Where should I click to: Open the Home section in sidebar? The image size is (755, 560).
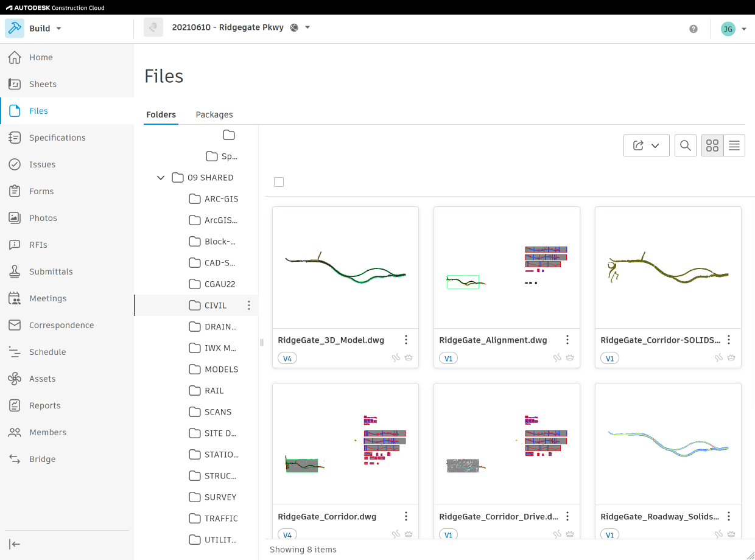(x=67, y=57)
